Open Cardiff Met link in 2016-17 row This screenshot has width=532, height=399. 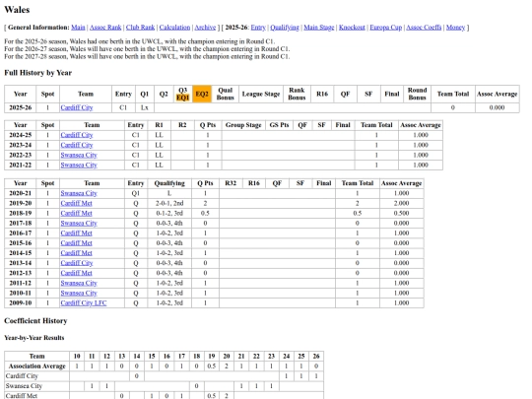click(76, 233)
